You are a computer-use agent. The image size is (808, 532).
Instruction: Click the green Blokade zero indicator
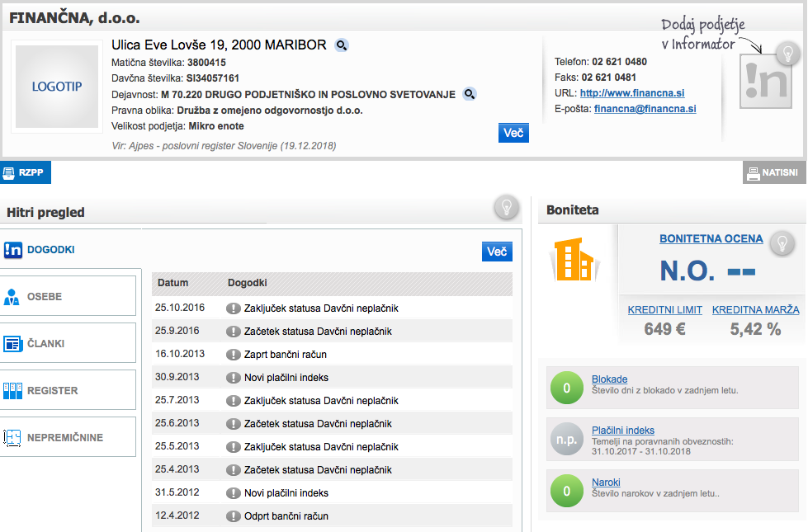(566, 388)
